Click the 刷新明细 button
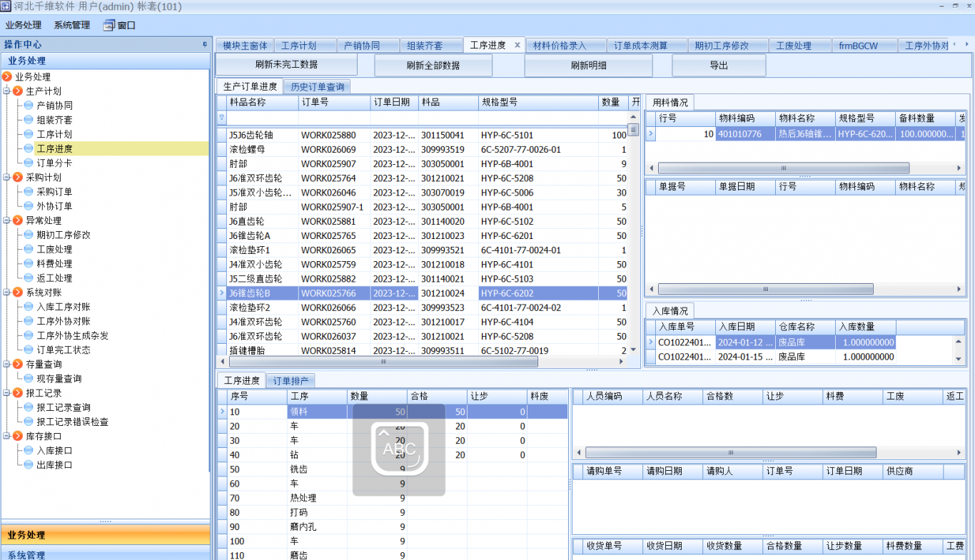The image size is (975, 560). click(589, 65)
